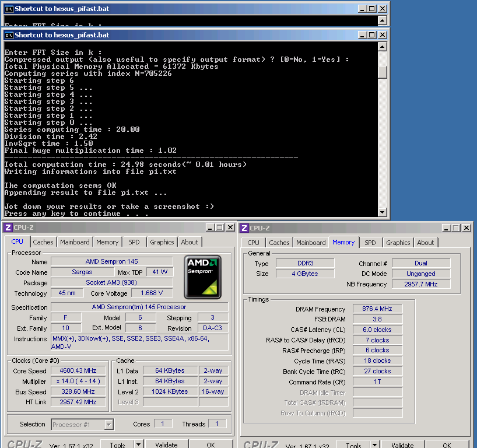Click the '4 GBytes' memory size value

(x=305, y=274)
